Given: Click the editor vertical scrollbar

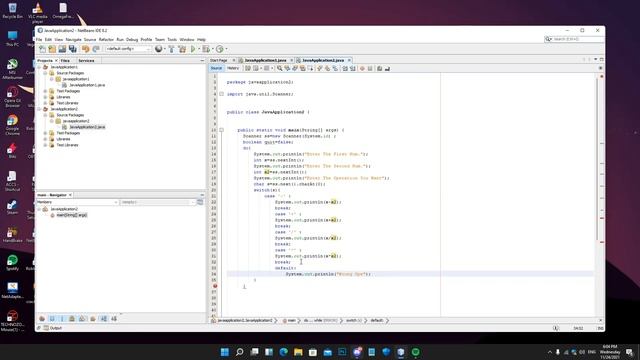Looking at the screenshot, I should pos(597,159).
